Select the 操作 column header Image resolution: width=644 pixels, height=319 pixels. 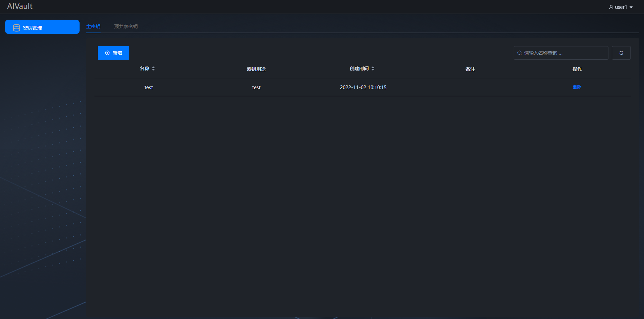click(577, 69)
